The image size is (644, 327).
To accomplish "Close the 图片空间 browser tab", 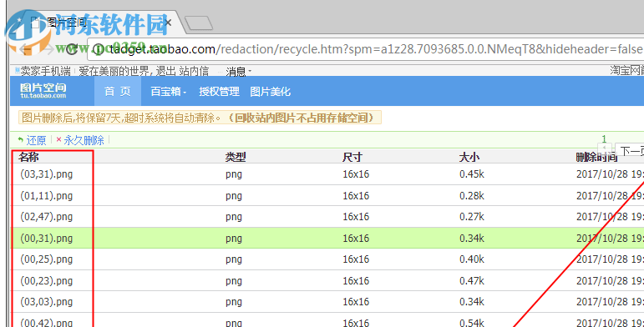I will click(x=167, y=22).
